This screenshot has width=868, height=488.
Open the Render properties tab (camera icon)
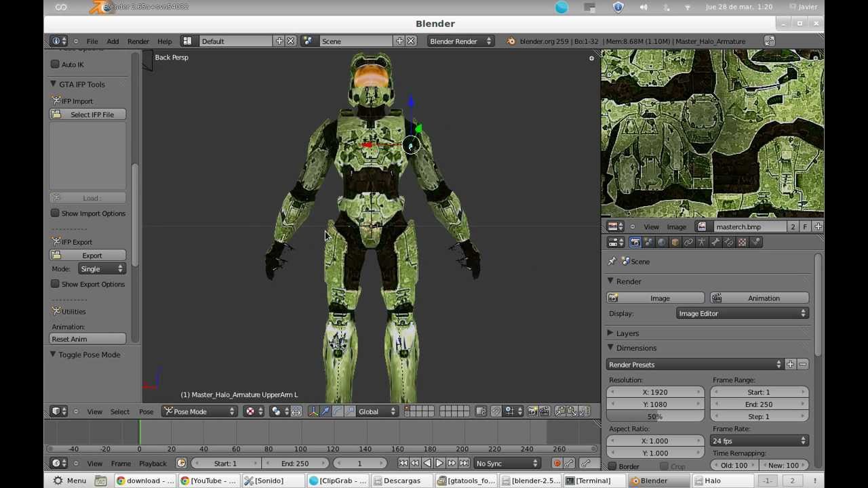[x=635, y=242]
